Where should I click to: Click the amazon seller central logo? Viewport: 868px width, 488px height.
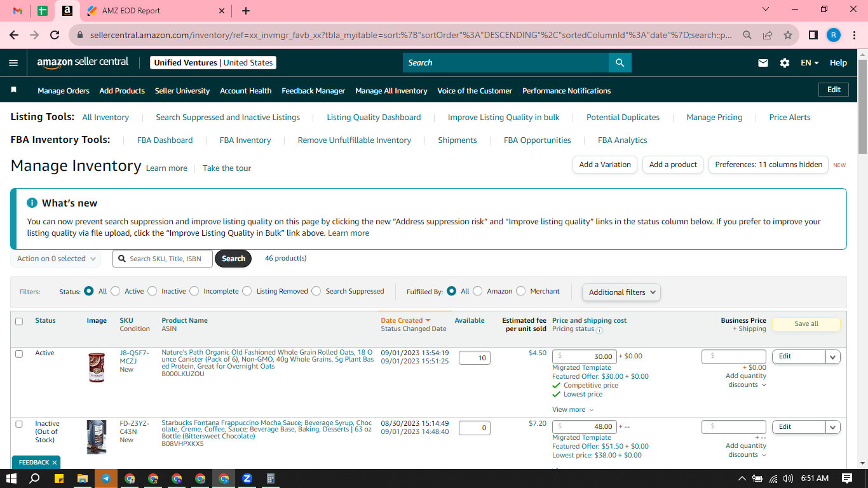(83, 62)
